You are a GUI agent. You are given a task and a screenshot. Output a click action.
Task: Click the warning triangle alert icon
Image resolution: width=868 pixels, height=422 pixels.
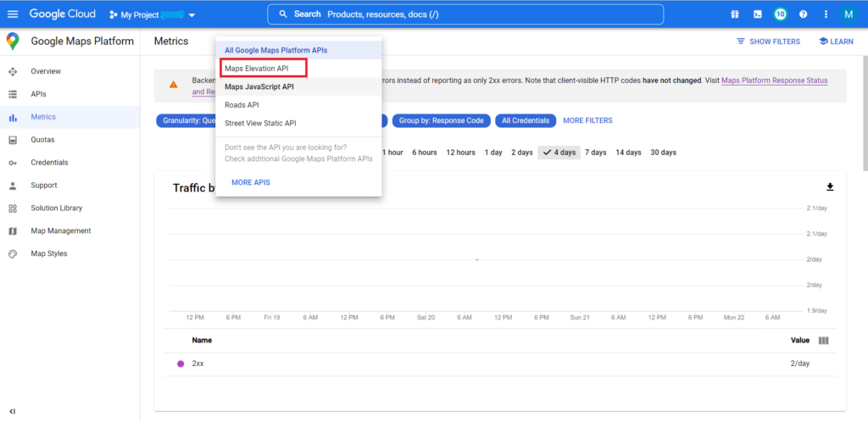pyautogui.click(x=173, y=85)
